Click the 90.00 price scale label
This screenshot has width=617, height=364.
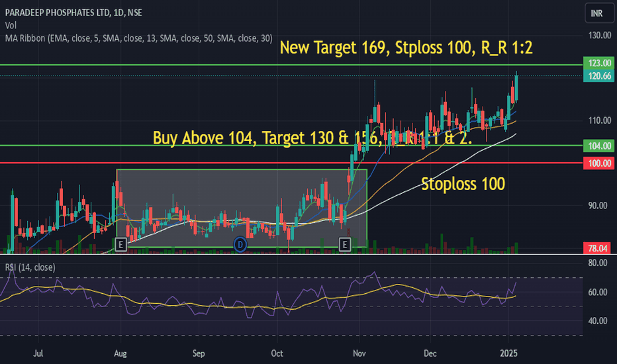(x=598, y=205)
